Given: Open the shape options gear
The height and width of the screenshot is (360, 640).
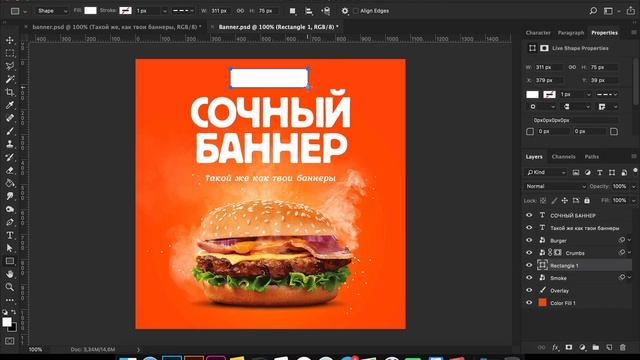Looking at the screenshot, I should [345, 11].
